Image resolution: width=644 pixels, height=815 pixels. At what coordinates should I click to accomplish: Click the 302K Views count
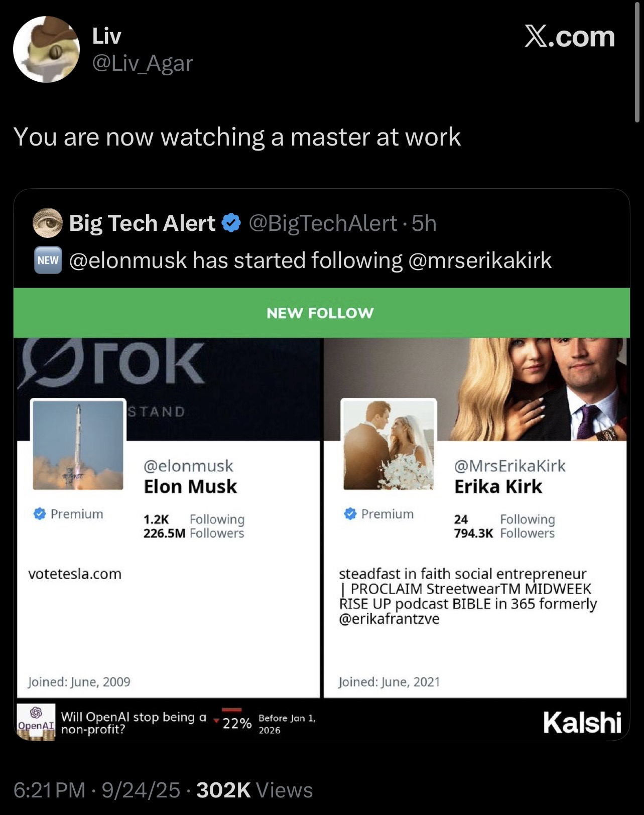click(x=254, y=790)
